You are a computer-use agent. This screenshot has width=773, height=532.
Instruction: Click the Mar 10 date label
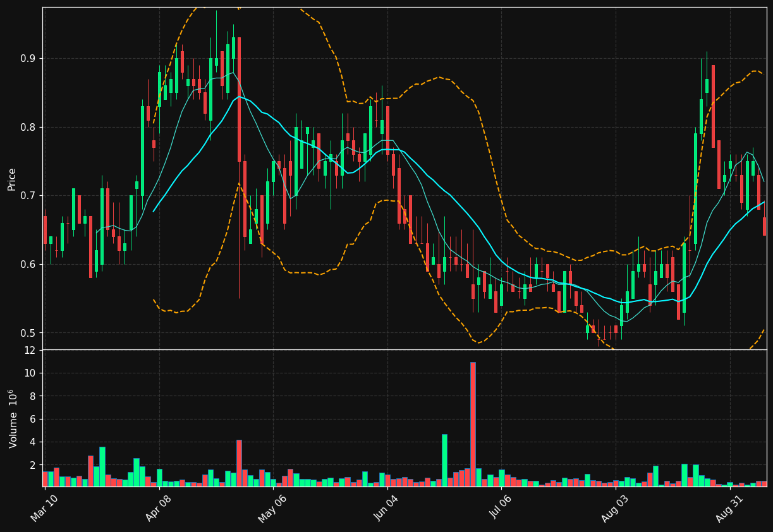pos(45,508)
